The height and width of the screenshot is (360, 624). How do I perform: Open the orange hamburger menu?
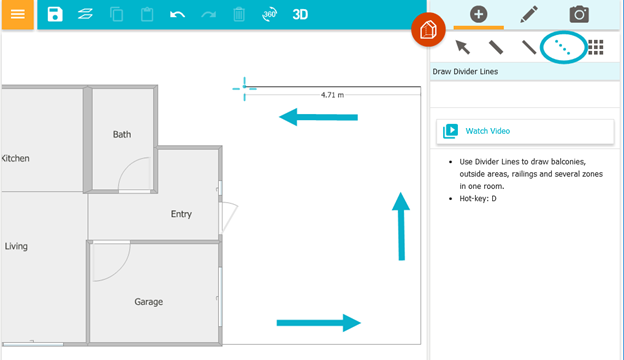(18, 15)
